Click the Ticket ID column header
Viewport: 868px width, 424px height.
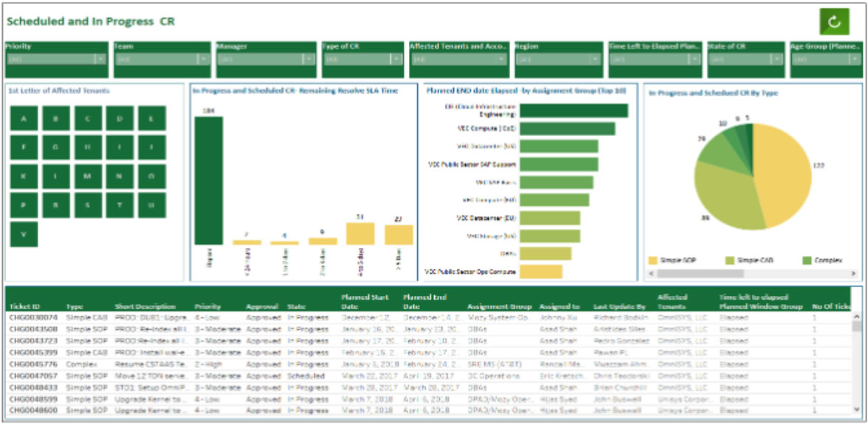point(24,306)
